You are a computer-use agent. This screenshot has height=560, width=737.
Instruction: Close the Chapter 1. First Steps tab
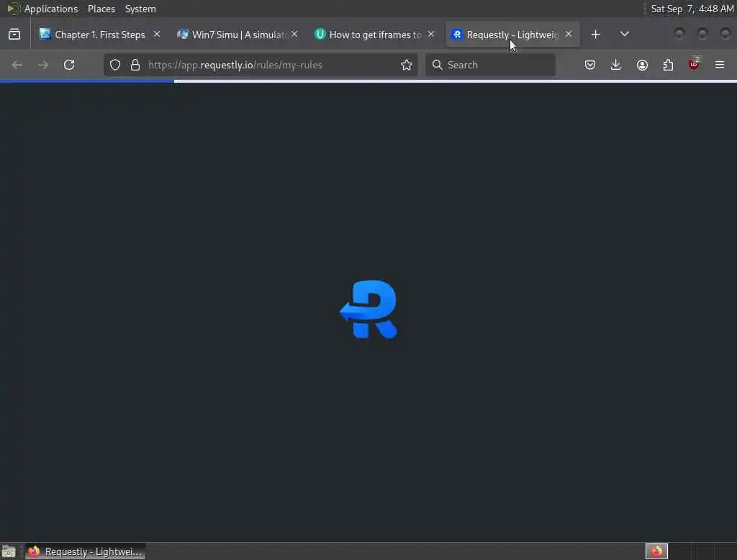click(157, 35)
